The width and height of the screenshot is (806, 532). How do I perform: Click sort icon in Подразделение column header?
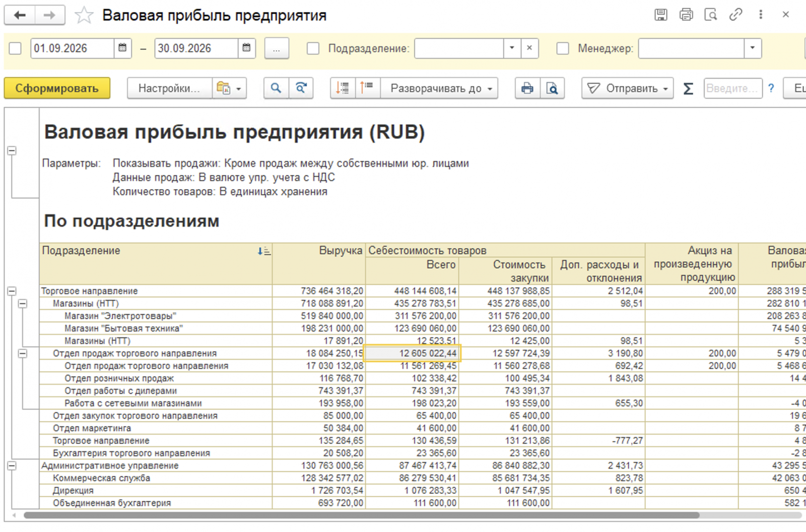pyautogui.click(x=264, y=251)
